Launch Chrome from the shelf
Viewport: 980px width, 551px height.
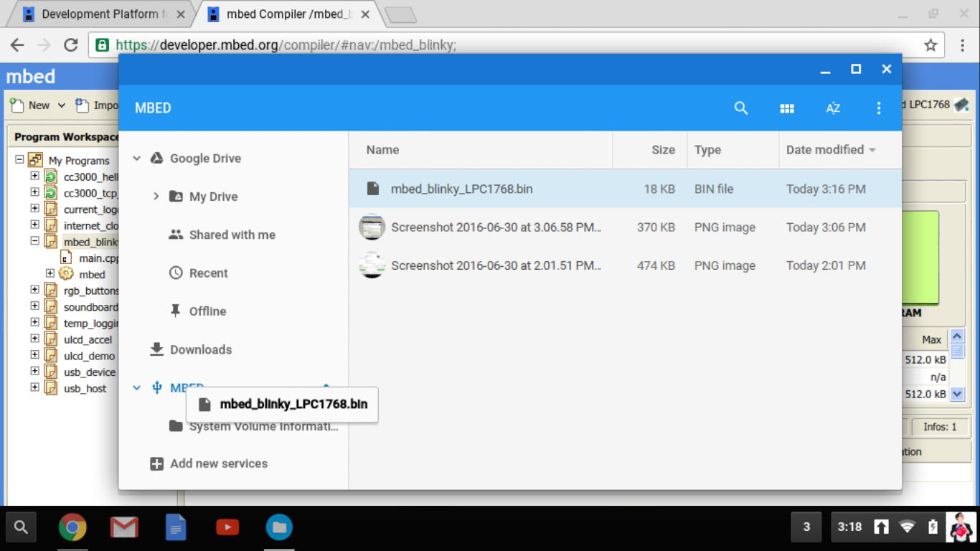[72, 528]
